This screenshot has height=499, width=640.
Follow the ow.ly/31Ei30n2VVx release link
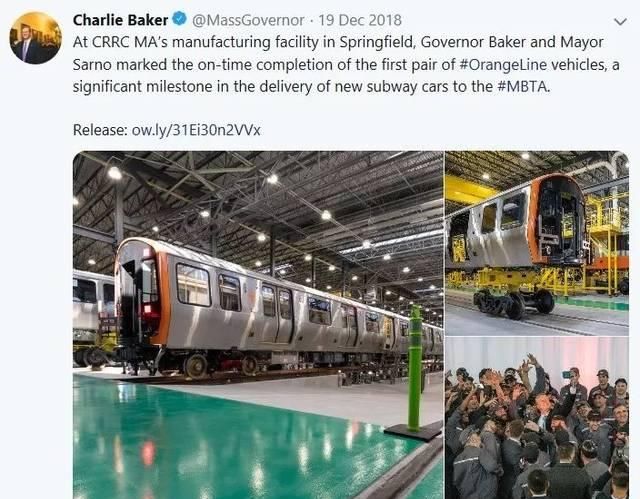196,130
